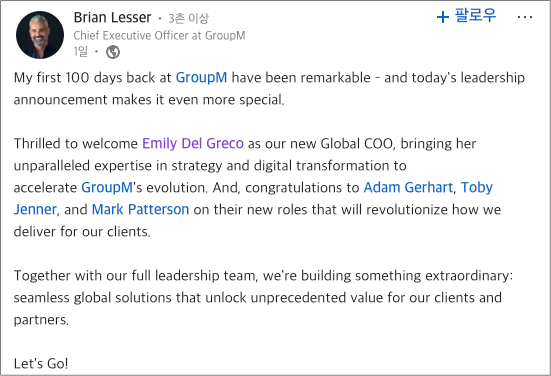Click the 3촌 이상 connection degree label

(x=188, y=18)
